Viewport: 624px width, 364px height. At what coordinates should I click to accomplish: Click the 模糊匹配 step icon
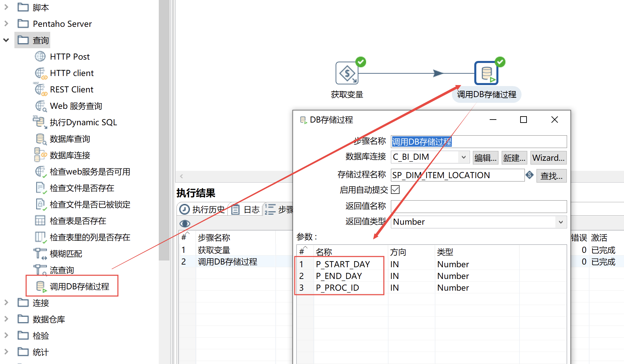[40, 253]
